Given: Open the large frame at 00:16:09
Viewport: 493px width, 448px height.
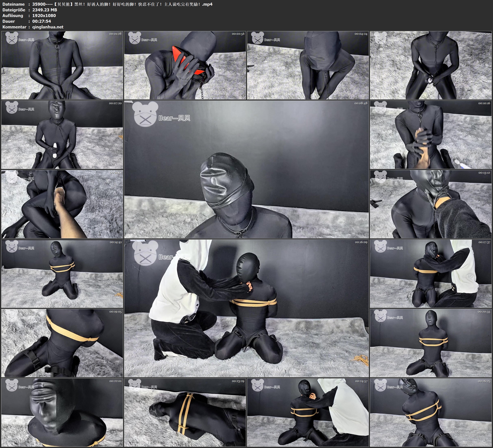Looking at the screenshot, I should point(246,308).
